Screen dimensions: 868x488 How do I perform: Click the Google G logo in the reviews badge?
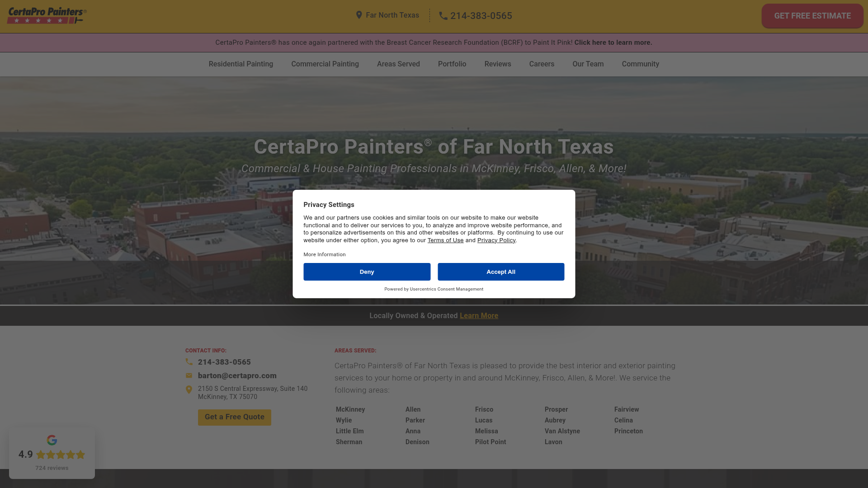[52, 440]
